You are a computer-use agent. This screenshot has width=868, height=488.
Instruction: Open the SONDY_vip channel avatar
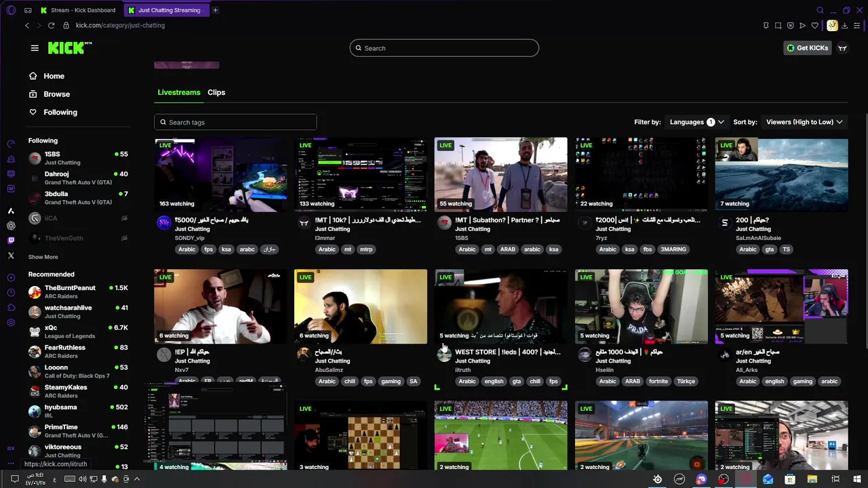point(163,222)
